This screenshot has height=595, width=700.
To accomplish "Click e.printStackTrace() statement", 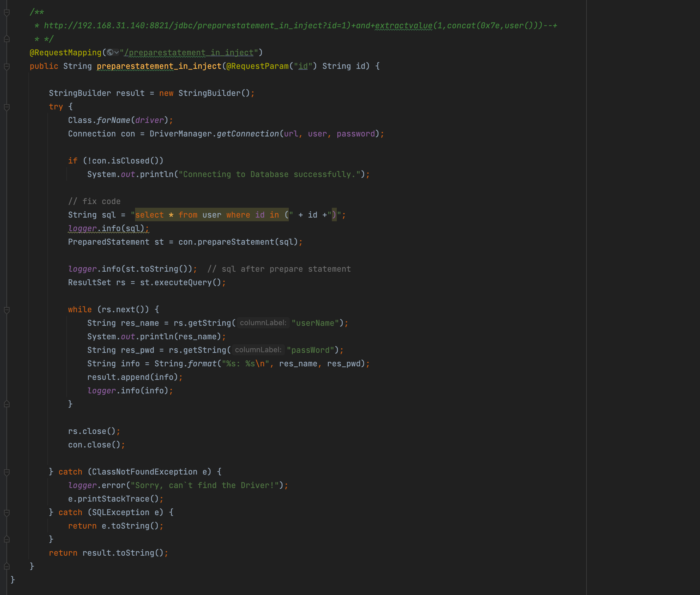I will pyautogui.click(x=116, y=499).
